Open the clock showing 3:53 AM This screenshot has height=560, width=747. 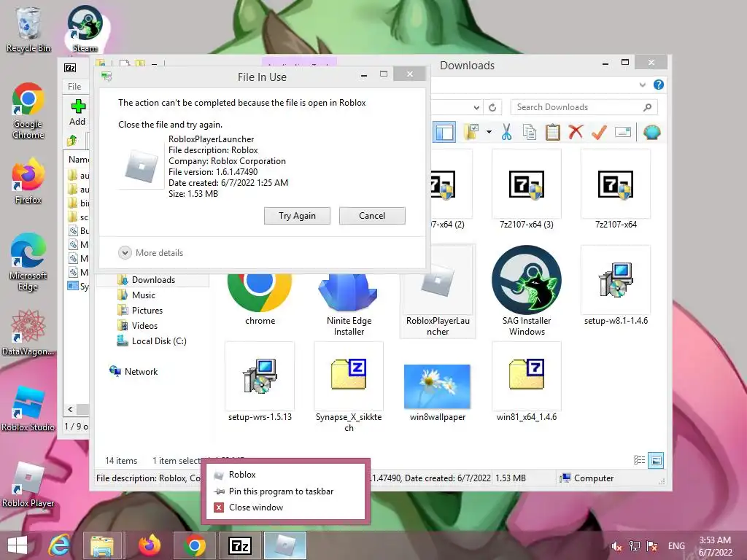pos(715,545)
